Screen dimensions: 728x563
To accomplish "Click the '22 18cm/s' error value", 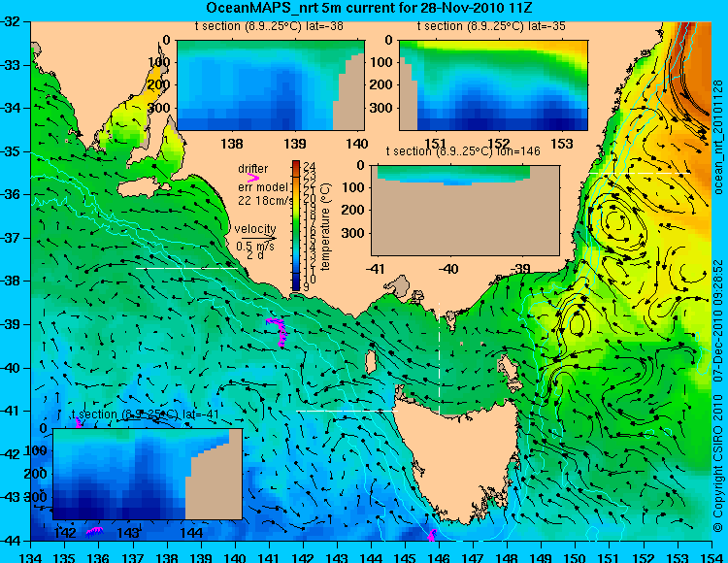I will pos(266,201).
